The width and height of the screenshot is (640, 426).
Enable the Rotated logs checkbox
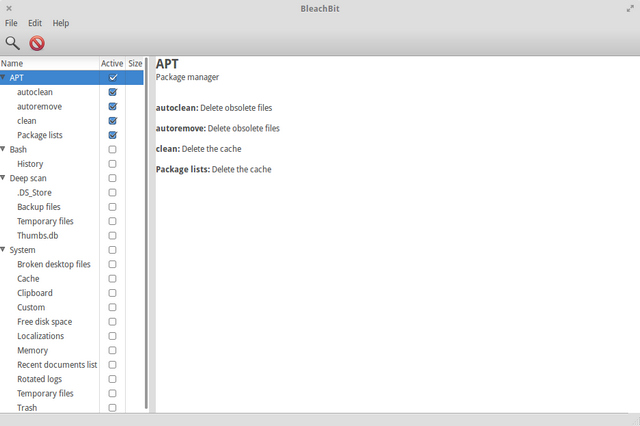112,379
